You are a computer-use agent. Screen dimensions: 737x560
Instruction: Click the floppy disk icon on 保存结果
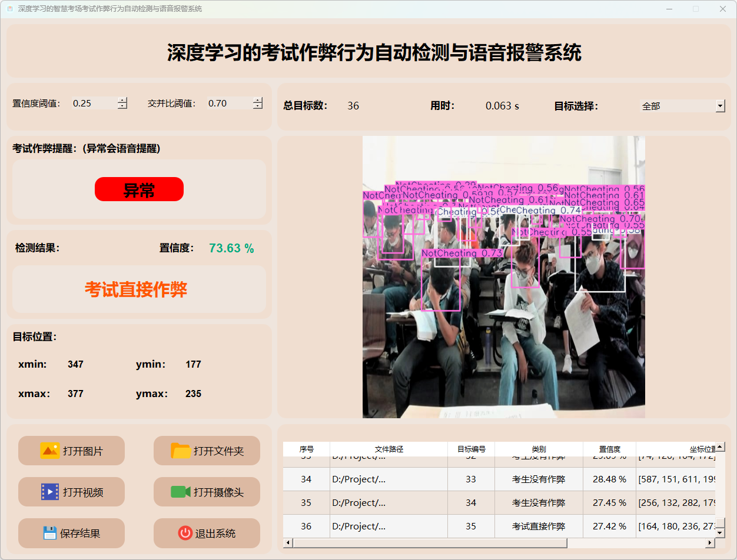[x=50, y=533]
